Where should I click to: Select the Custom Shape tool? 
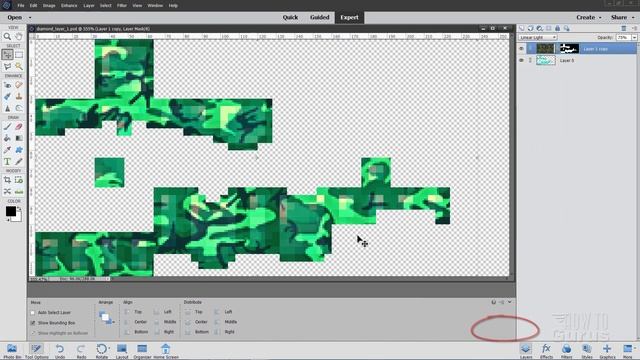[19, 150]
